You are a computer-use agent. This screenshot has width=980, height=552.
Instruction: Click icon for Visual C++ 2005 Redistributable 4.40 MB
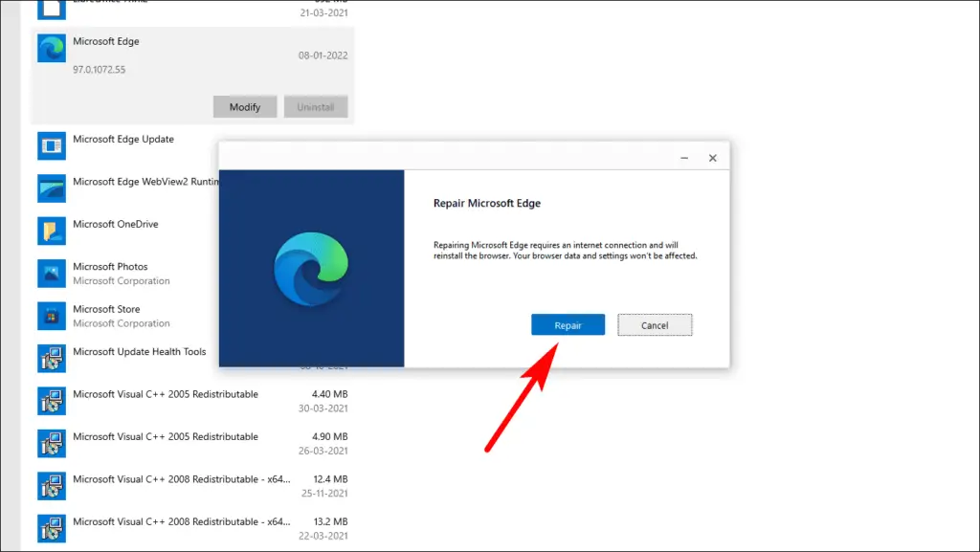pyautogui.click(x=52, y=401)
